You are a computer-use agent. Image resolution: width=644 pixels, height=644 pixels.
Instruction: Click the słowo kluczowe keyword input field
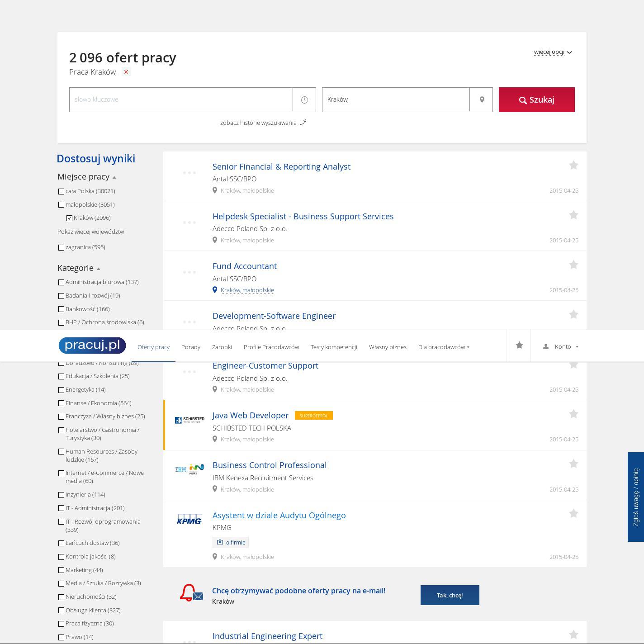click(x=181, y=99)
